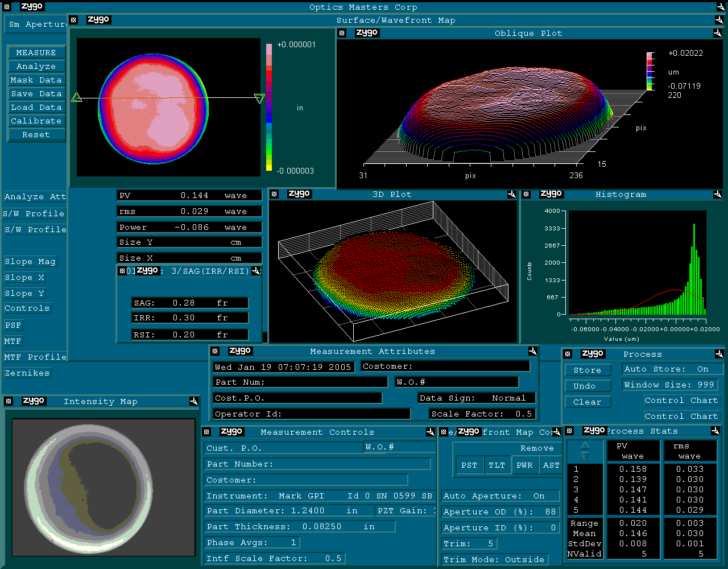The image size is (728, 569).
Task: Change Trim Mode Outside
Action: pyautogui.click(x=495, y=560)
